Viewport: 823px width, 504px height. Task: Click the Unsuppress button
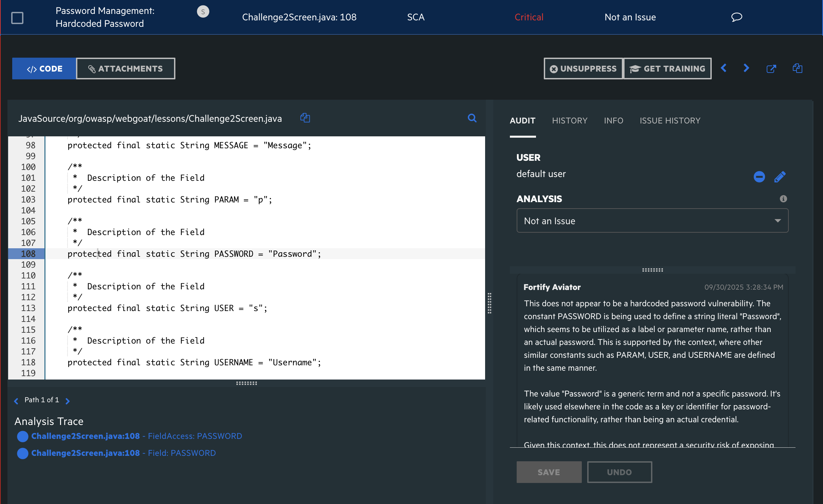click(x=583, y=69)
